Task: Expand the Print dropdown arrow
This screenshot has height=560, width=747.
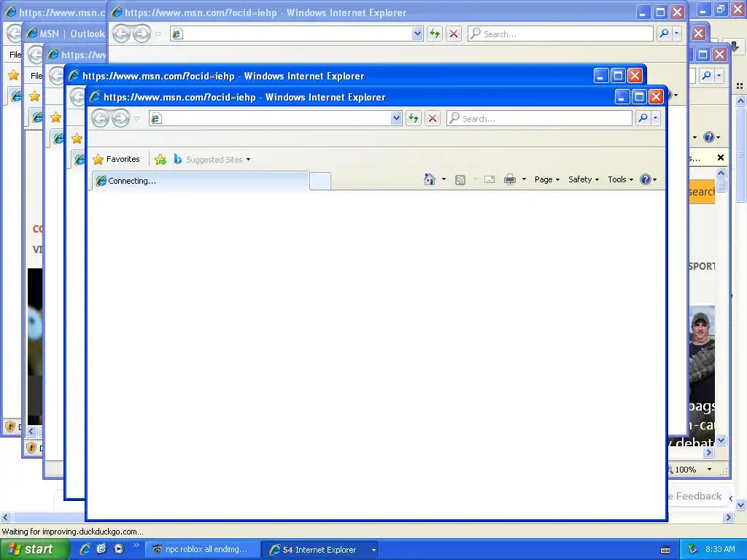Action: point(524,179)
